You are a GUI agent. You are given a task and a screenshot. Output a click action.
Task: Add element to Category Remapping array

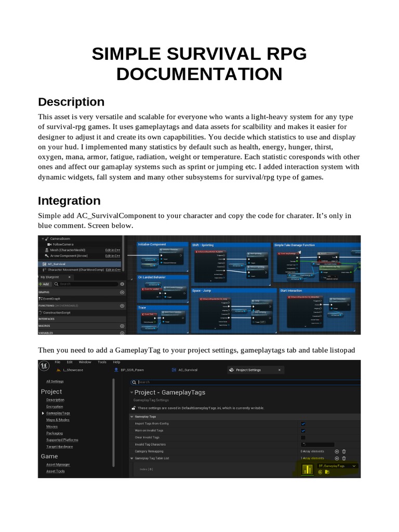pos(337,451)
